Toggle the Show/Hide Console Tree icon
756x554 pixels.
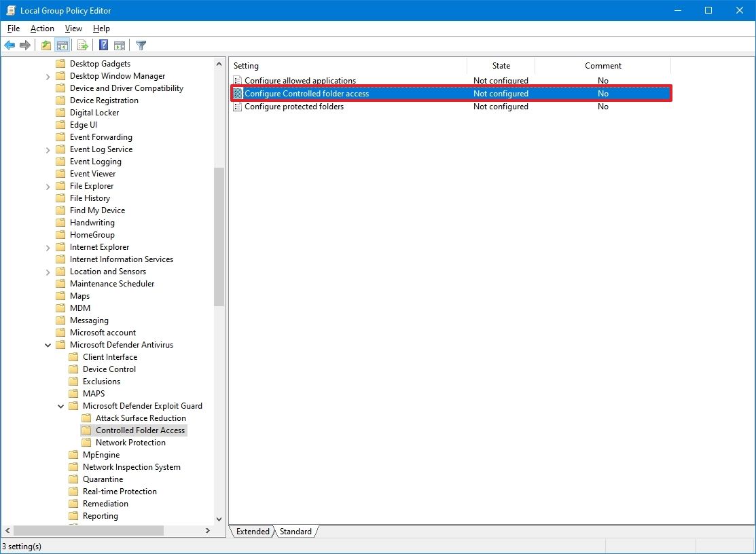62,45
